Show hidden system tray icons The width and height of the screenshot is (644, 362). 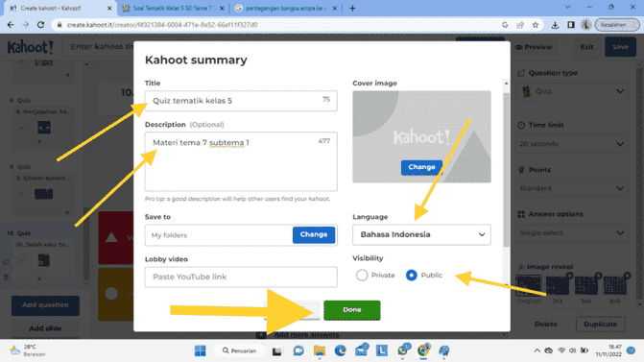pyautogui.click(x=537, y=350)
